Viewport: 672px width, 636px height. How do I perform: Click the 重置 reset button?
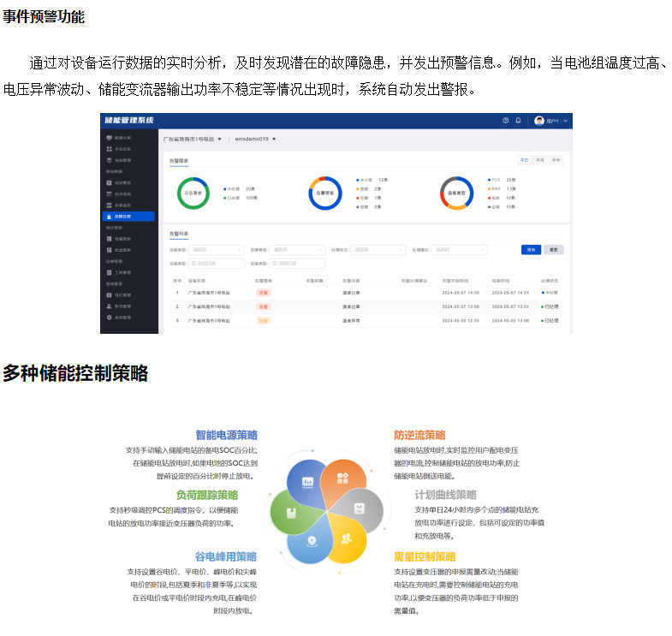point(555,250)
